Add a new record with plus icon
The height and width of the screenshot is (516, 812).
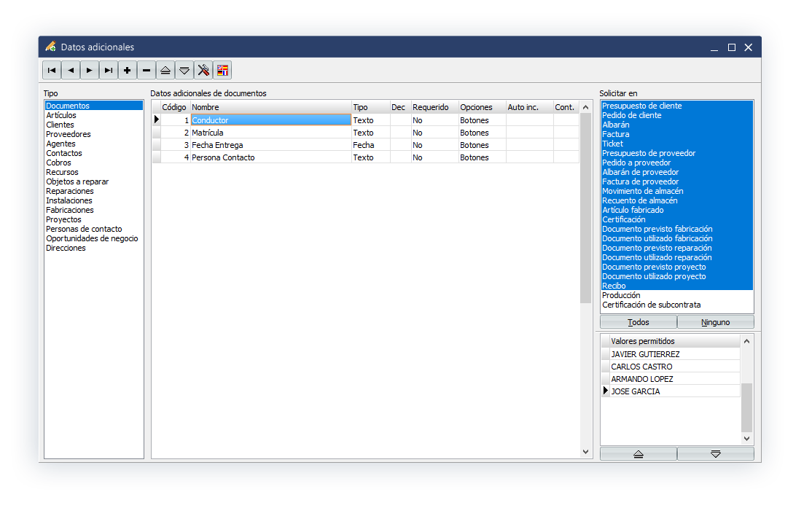point(128,70)
